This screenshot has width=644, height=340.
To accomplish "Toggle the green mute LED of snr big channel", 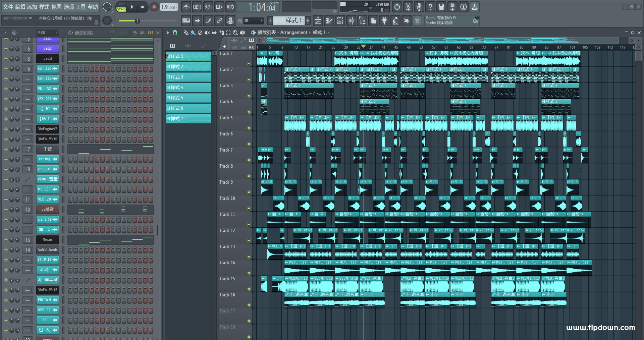I will 6,159.
